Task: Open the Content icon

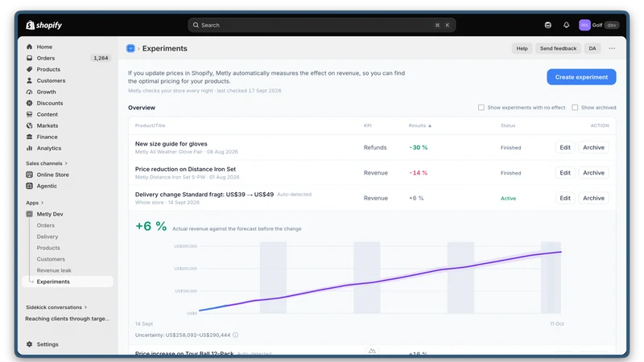Action: point(29,114)
